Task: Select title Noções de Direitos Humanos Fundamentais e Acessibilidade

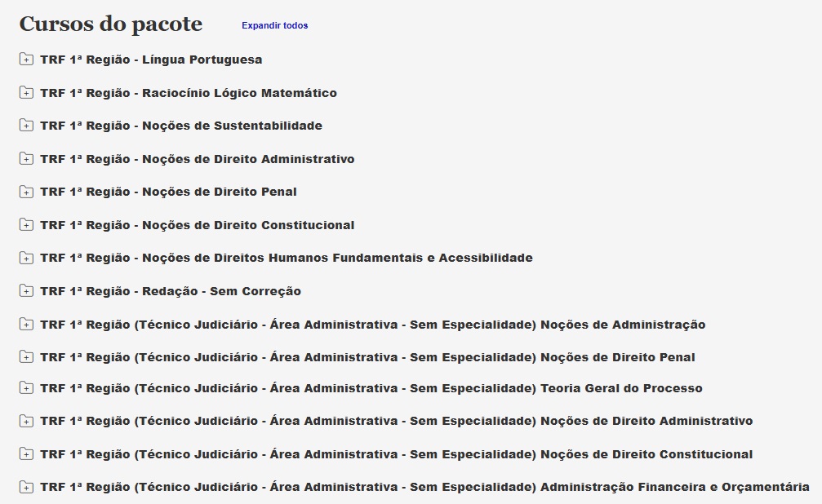Action: [x=287, y=259]
